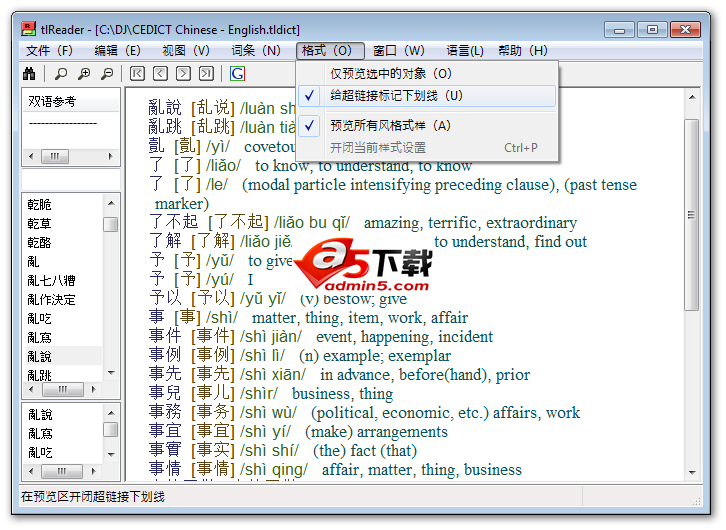Select 亂寫 in the middle word list

coord(39,337)
